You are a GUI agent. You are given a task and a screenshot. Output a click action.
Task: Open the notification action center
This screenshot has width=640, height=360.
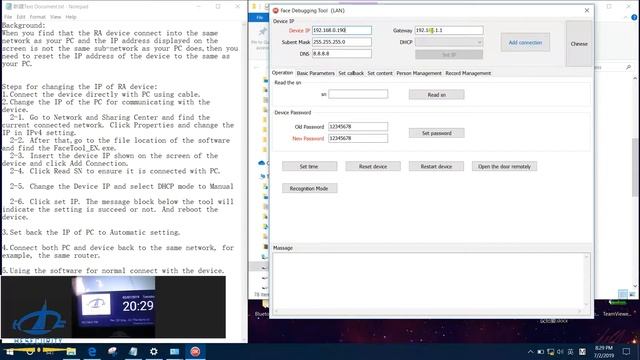point(626,351)
